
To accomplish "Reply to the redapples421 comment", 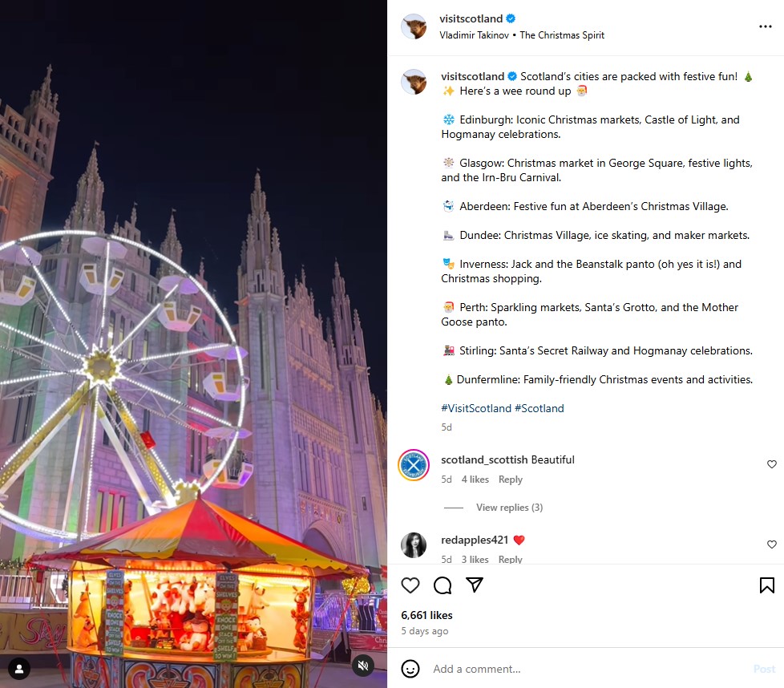I will pos(510,559).
